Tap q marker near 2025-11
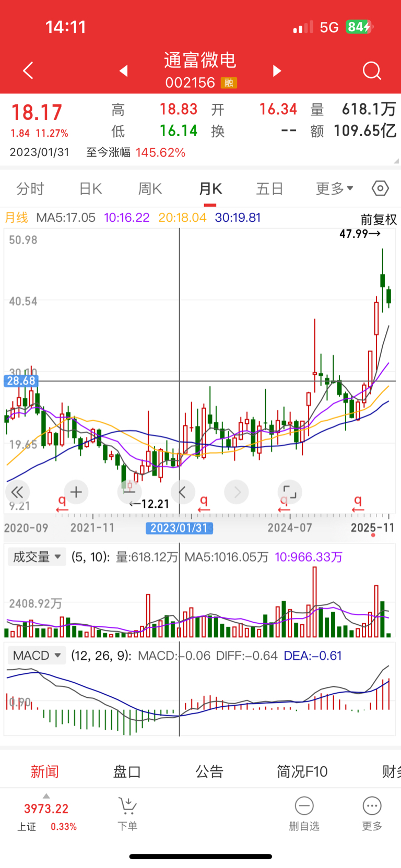The image size is (401, 868). [358, 503]
